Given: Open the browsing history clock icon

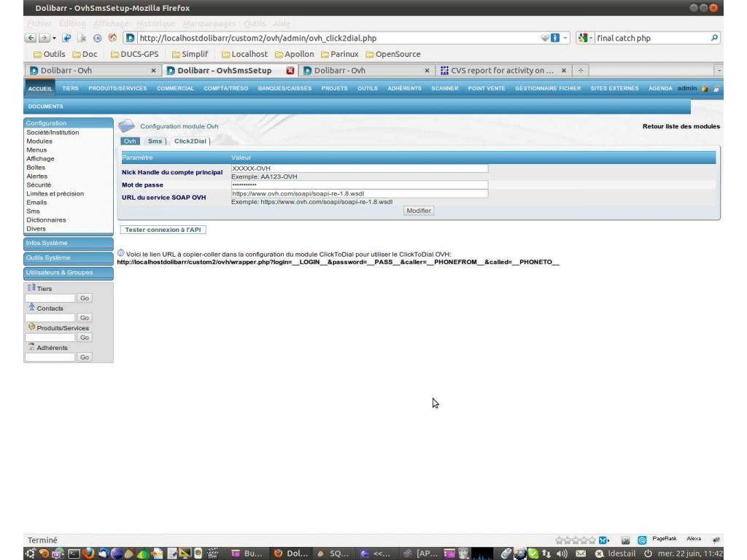Looking at the screenshot, I should [x=98, y=38].
